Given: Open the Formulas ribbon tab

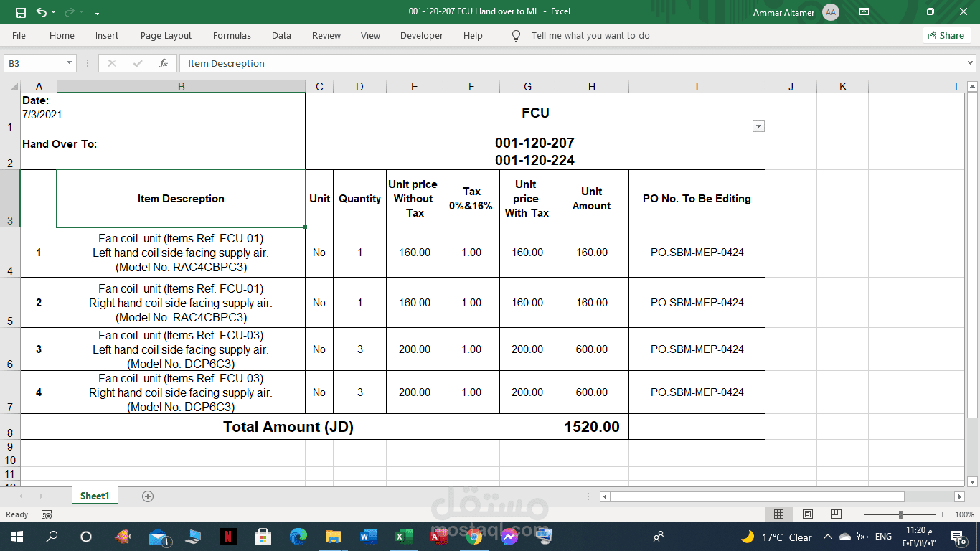Looking at the screenshot, I should coord(232,36).
